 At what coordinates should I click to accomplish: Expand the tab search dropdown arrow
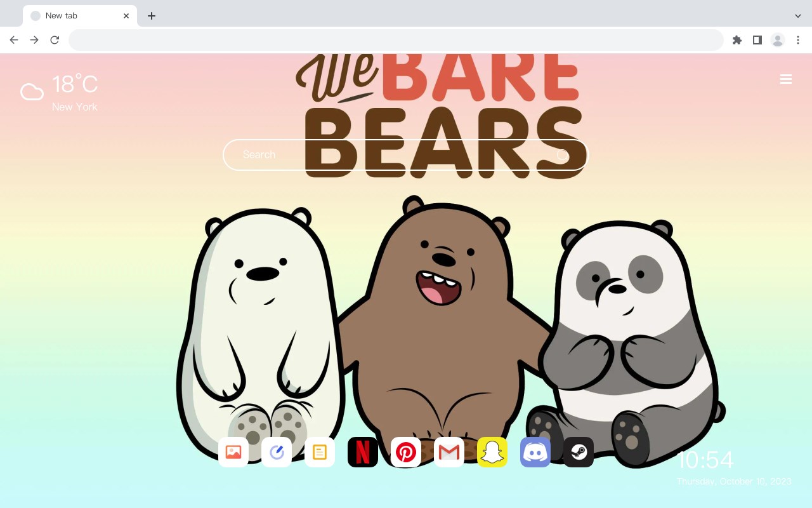pyautogui.click(x=798, y=16)
